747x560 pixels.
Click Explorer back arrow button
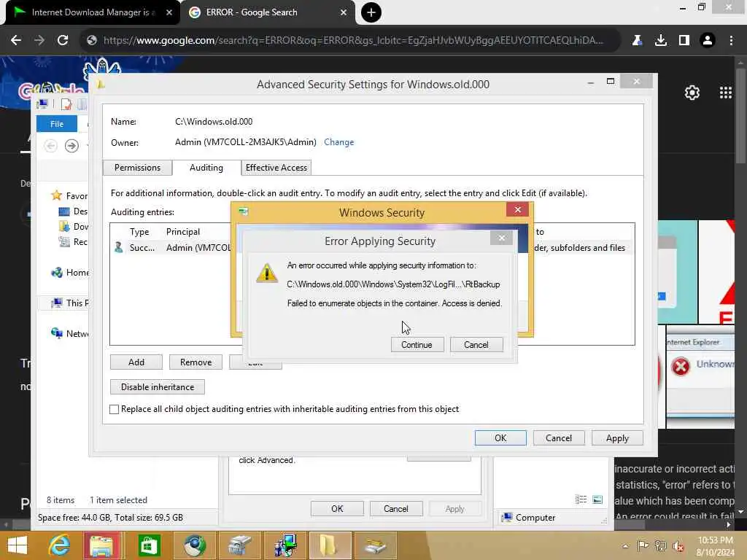[51, 145]
